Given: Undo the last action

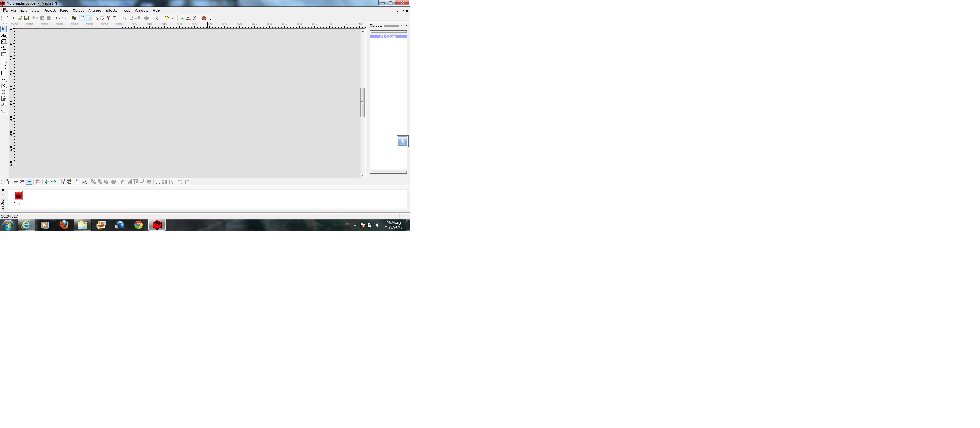Looking at the screenshot, I should point(57,18).
